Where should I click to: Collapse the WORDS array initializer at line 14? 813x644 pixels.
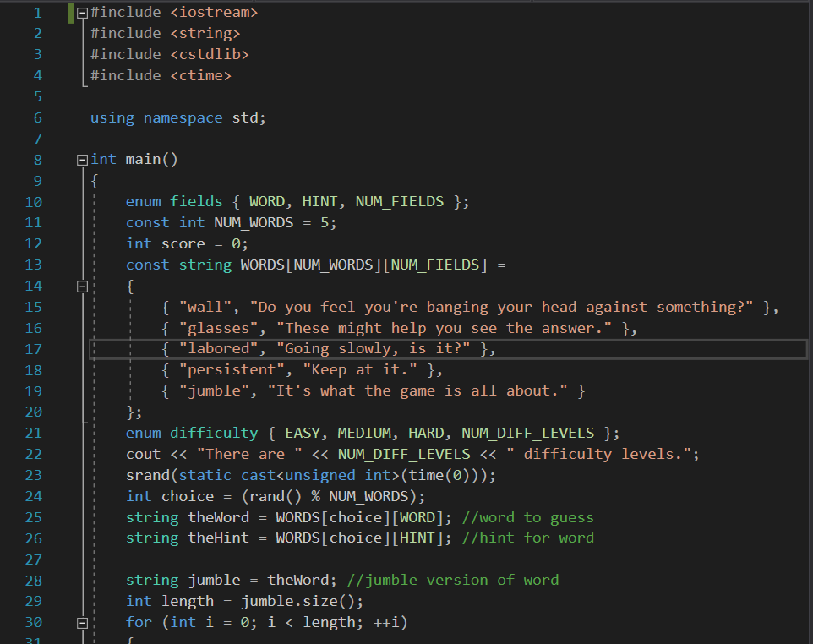82,287
